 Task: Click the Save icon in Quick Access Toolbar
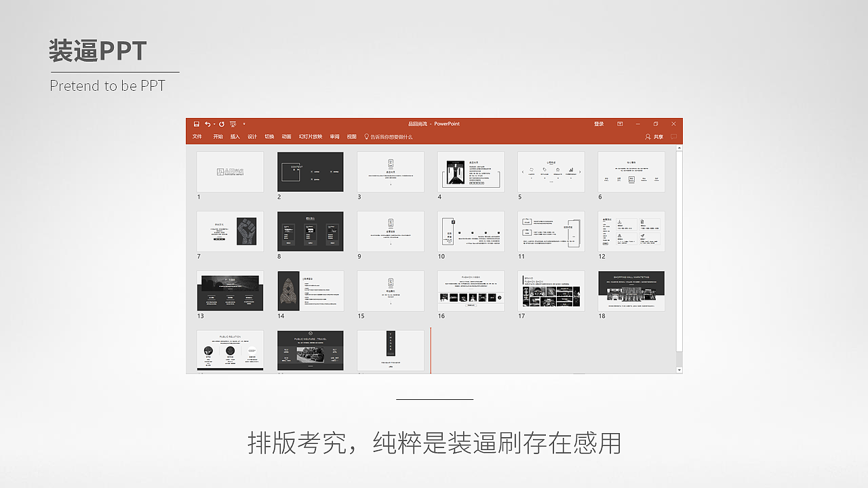click(196, 124)
